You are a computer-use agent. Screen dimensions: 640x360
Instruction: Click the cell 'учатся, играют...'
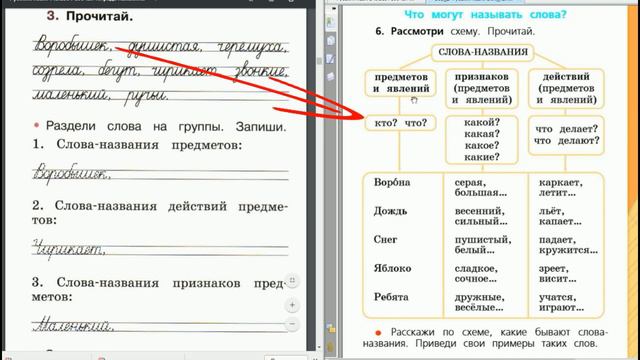click(x=561, y=302)
